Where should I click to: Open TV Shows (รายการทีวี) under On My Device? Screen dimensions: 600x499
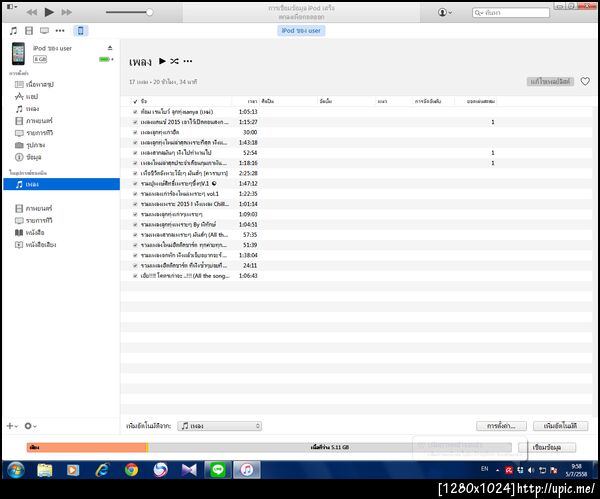click(x=33, y=220)
